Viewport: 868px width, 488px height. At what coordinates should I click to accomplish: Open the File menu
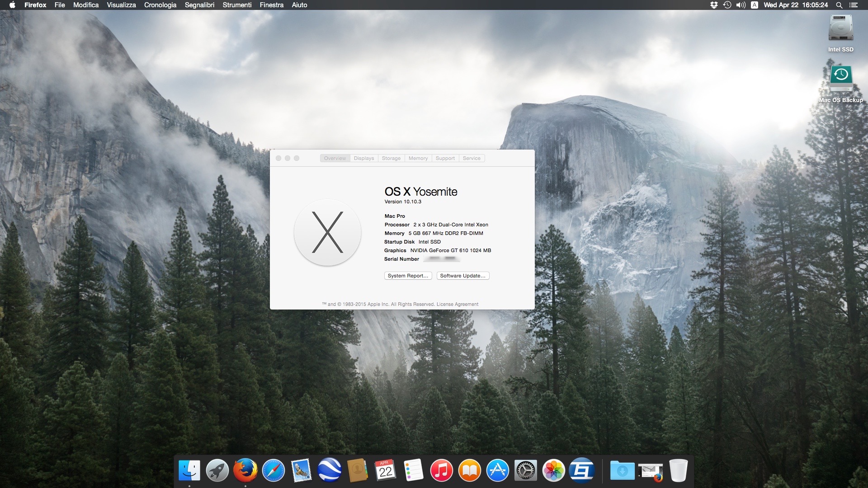(60, 5)
